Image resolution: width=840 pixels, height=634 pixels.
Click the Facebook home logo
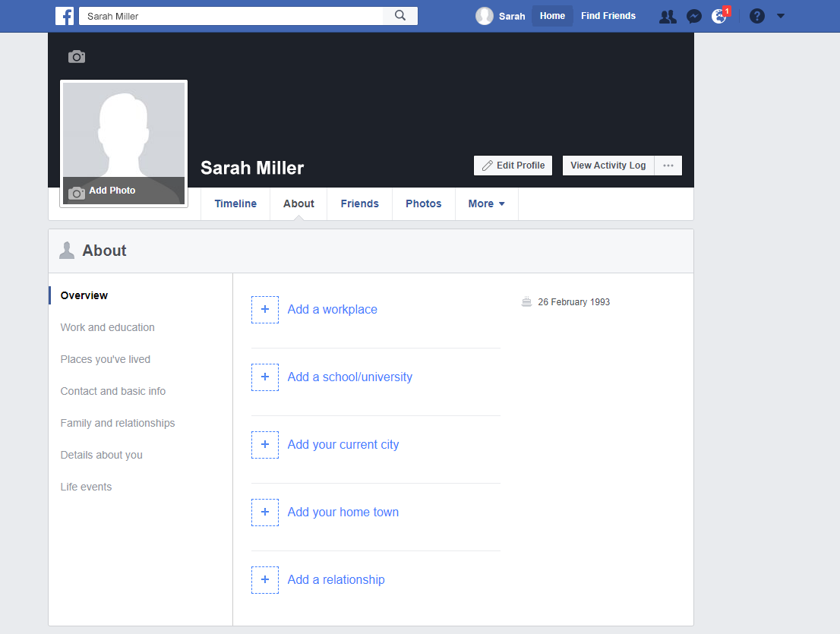point(65,15)
